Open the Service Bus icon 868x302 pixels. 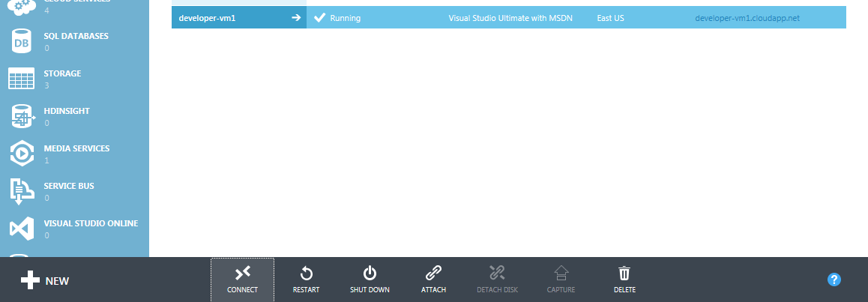coord(22,191)
